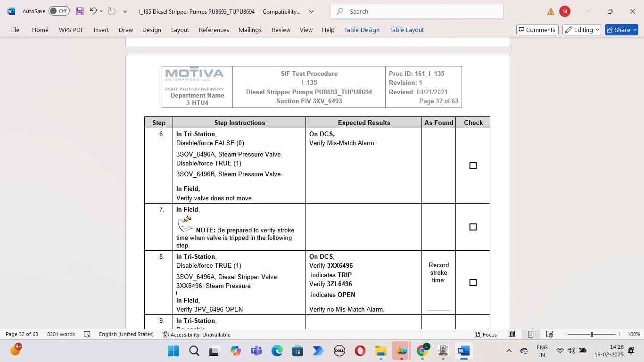
Task: Click the Share button
Action: [621, 30]
